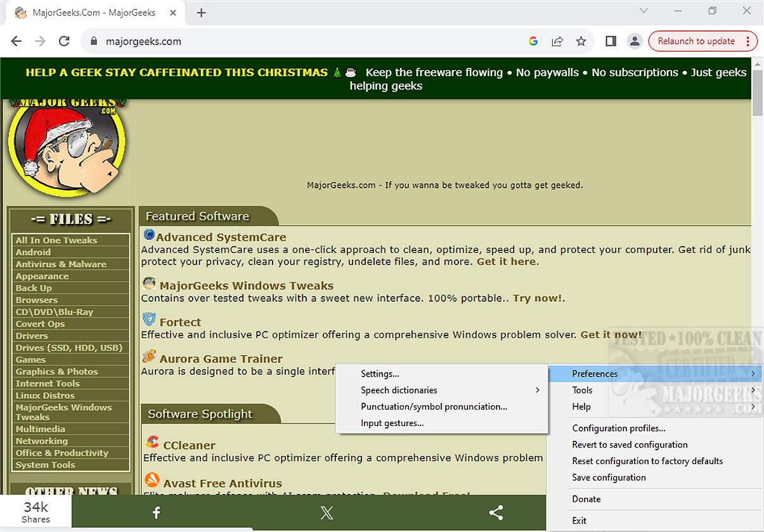Reload the page with the refresh icon
The height and width of the screenshot is (532, 764).
(64, 41)
